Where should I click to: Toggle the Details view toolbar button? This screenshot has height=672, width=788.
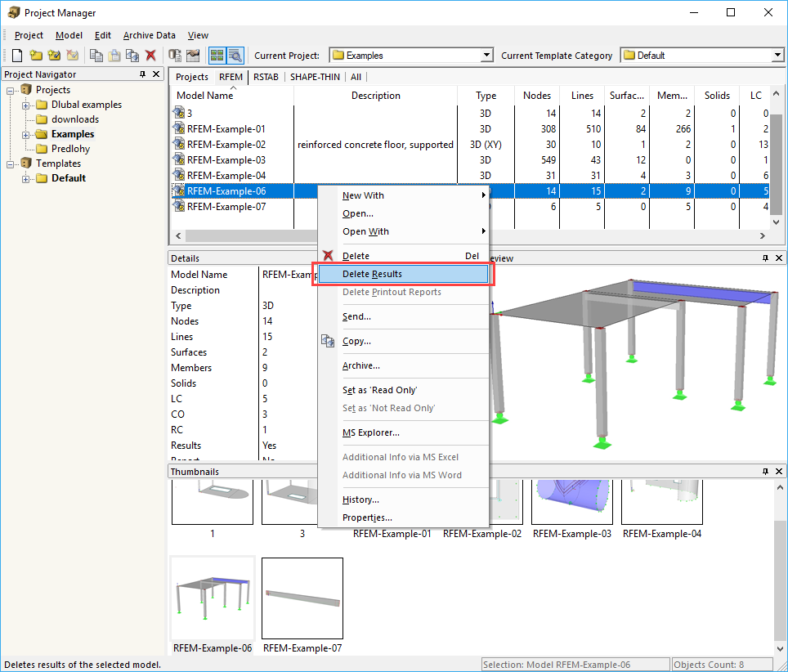coord(235,56)
